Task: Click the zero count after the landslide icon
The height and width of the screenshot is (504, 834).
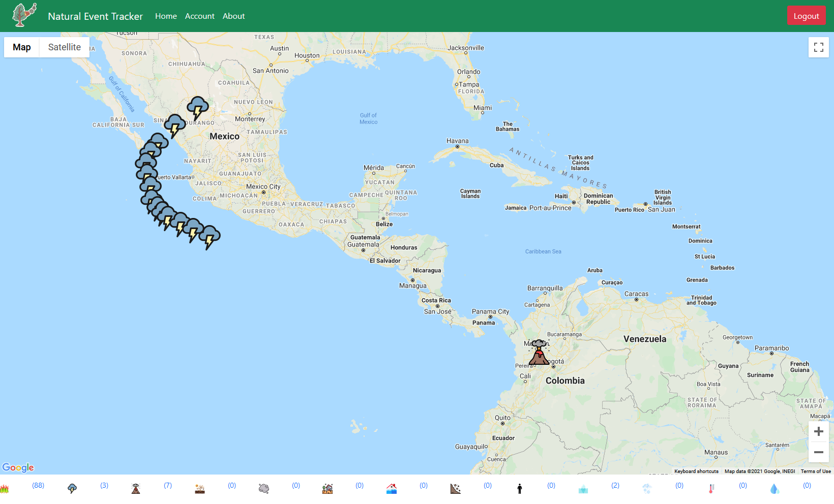Action: (x=488, y=486)
